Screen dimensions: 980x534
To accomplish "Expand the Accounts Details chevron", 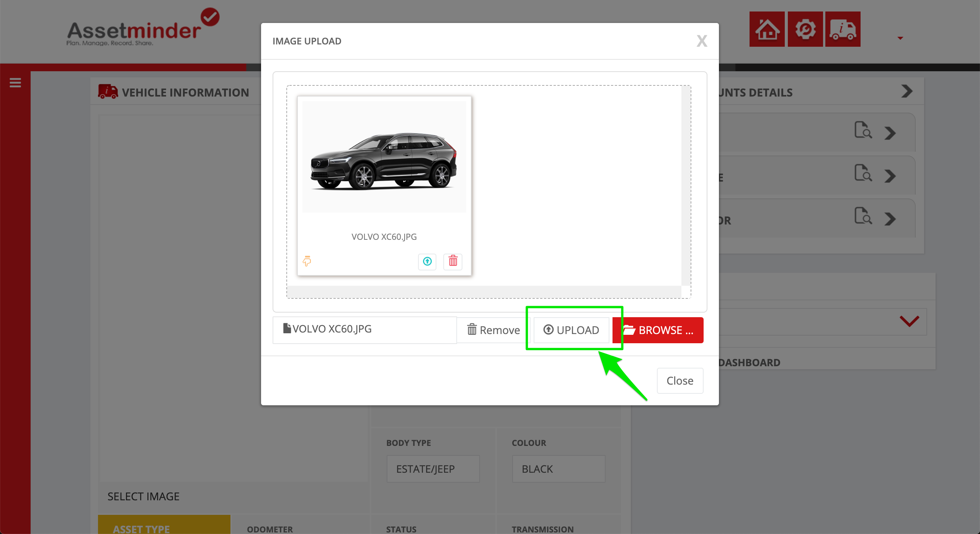I will [906, 91].
